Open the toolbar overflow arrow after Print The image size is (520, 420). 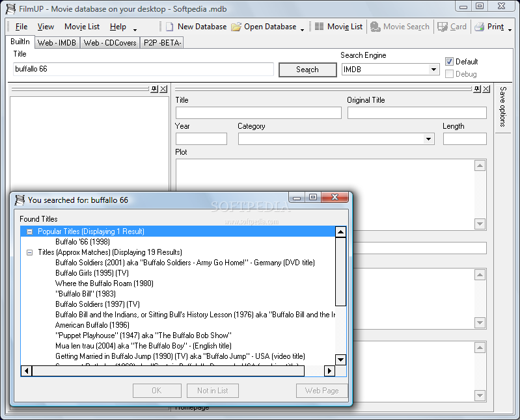(510, 30)
